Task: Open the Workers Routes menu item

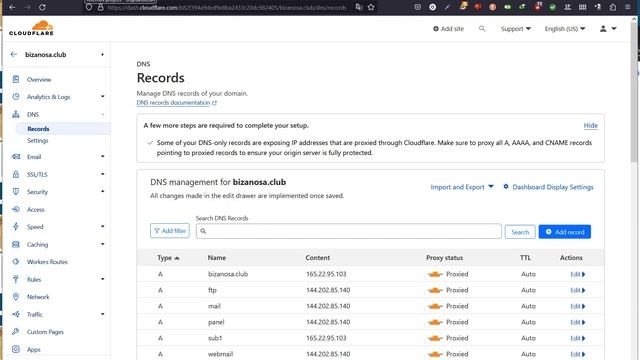Action: [x=47, y=262]
